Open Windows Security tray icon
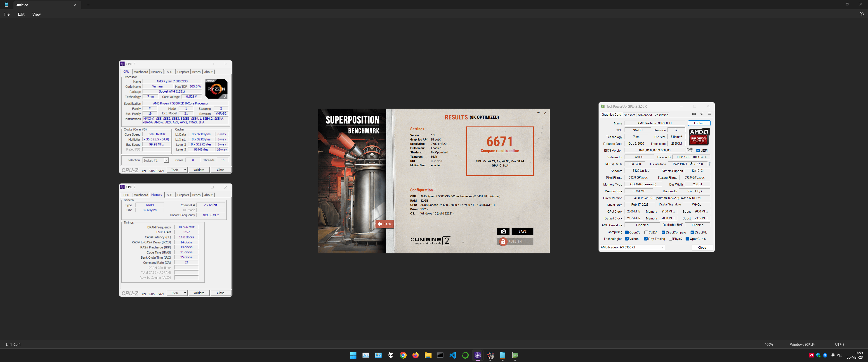Screen dimensions: 868x362 click(x=818, y=355)
